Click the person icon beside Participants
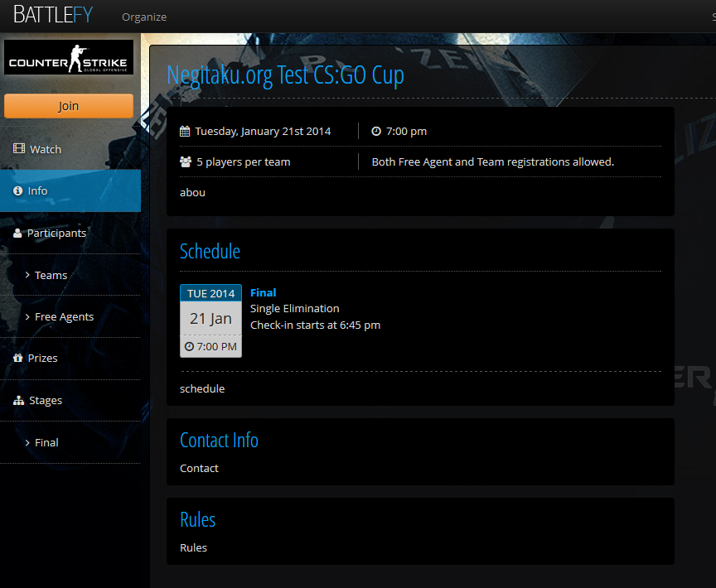This screenshot has width=716, height=588. (17, 233)
